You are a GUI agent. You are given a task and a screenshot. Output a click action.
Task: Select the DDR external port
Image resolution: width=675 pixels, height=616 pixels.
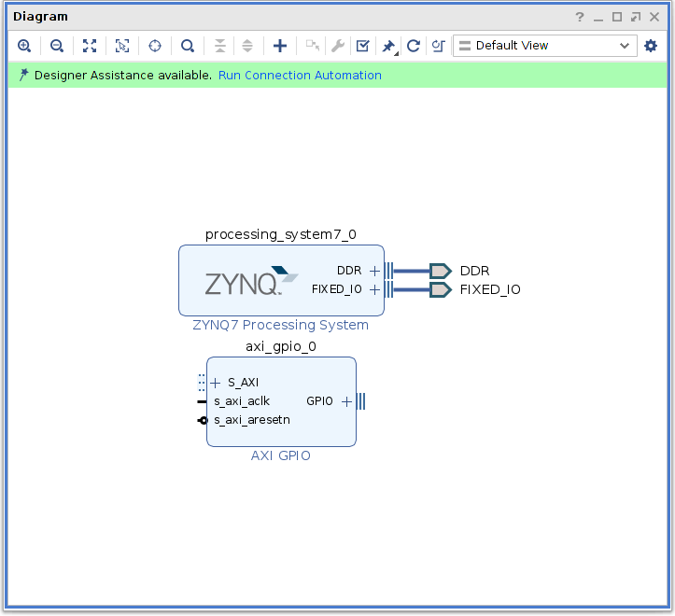(x=441, y=271)
